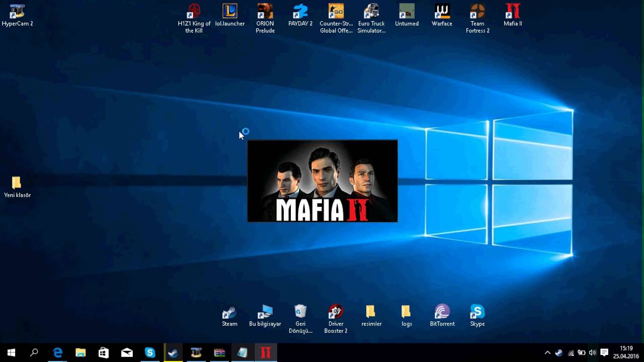Select the Yeni klasör folder

[x=17, y=187]
